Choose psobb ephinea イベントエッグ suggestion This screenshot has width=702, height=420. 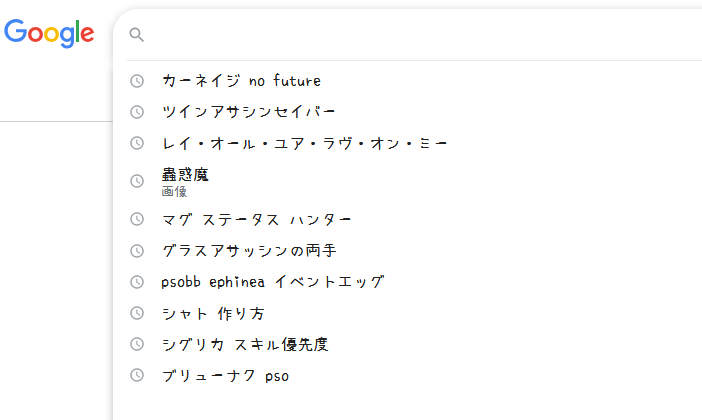[272, 282]
